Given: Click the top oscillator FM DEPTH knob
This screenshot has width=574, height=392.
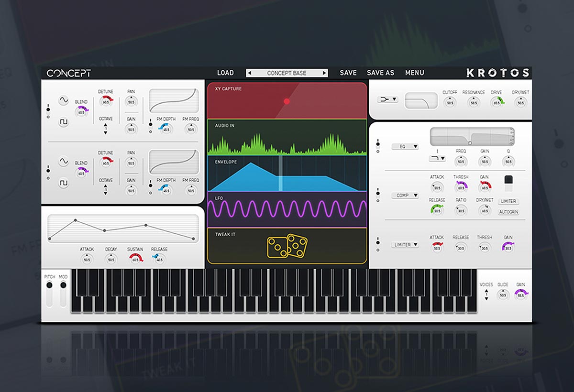Looking at the screenshot, I should click(x=166, y=129).
